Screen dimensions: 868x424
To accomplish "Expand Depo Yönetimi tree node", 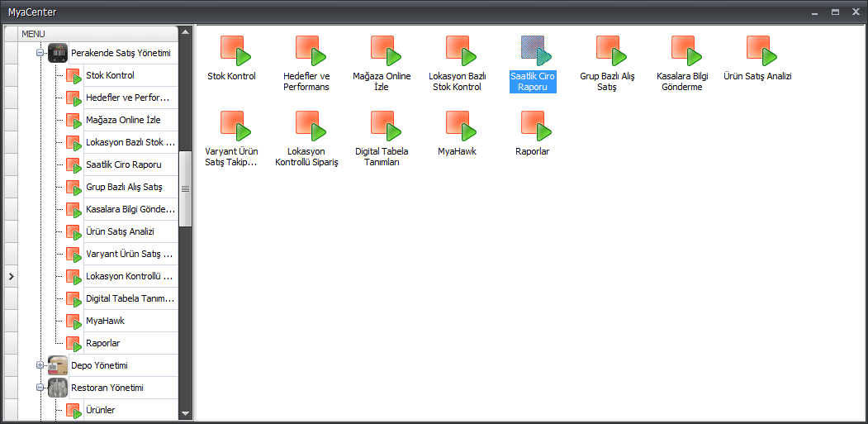I will tap(40, 365).
